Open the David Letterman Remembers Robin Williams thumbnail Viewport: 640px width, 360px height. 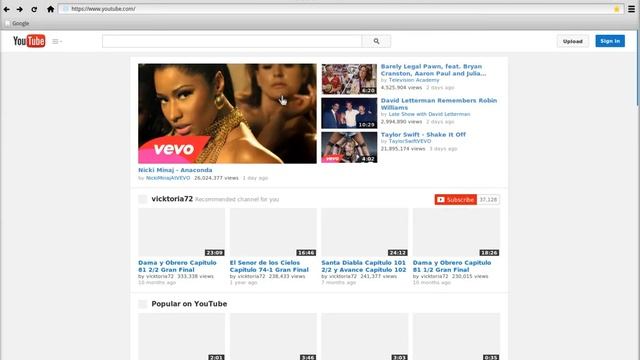tap(349, 113)
